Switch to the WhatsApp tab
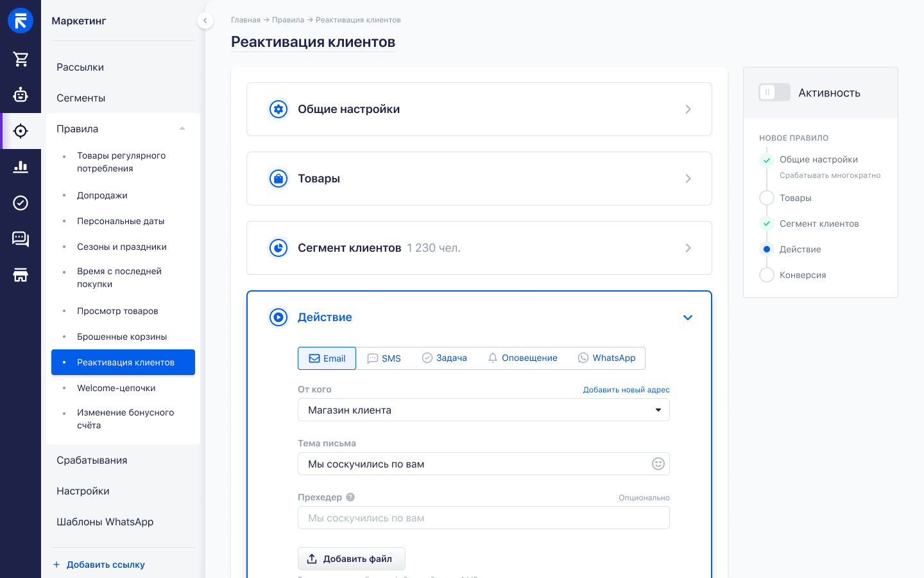 pyautogui.click(x=606, y=358)
